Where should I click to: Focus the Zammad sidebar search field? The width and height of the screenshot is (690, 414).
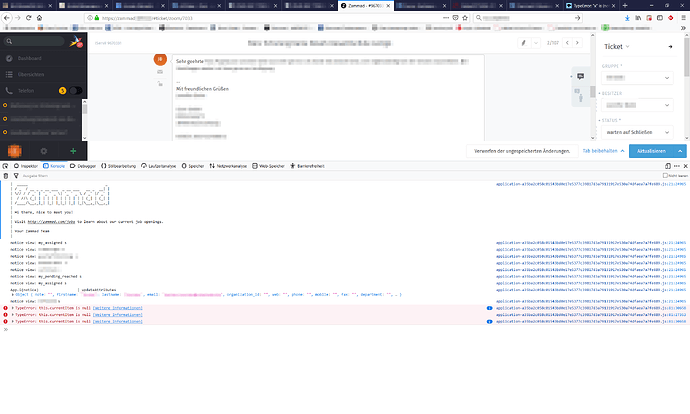pos(34,41)
